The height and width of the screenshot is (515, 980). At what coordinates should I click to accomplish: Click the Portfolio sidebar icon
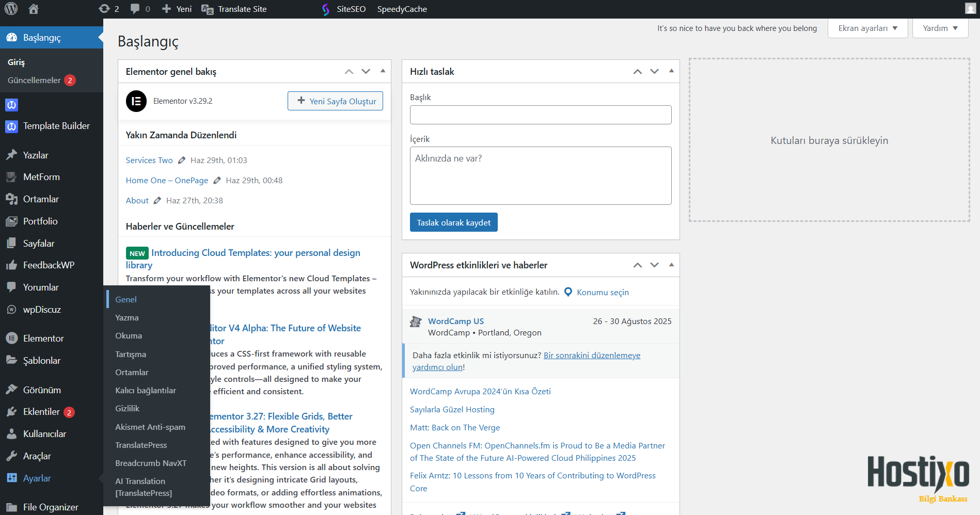pyautogui.click(x=11, y=221)
